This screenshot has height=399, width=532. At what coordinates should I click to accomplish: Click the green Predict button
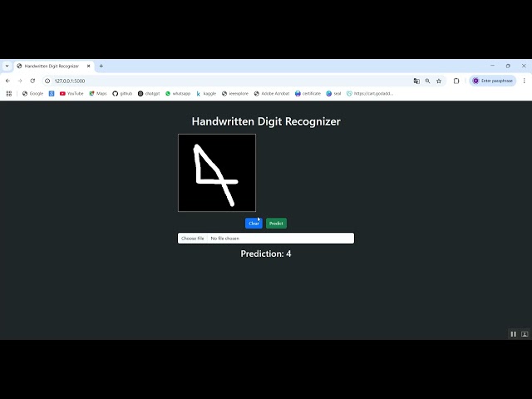click(x=276, y=224)
